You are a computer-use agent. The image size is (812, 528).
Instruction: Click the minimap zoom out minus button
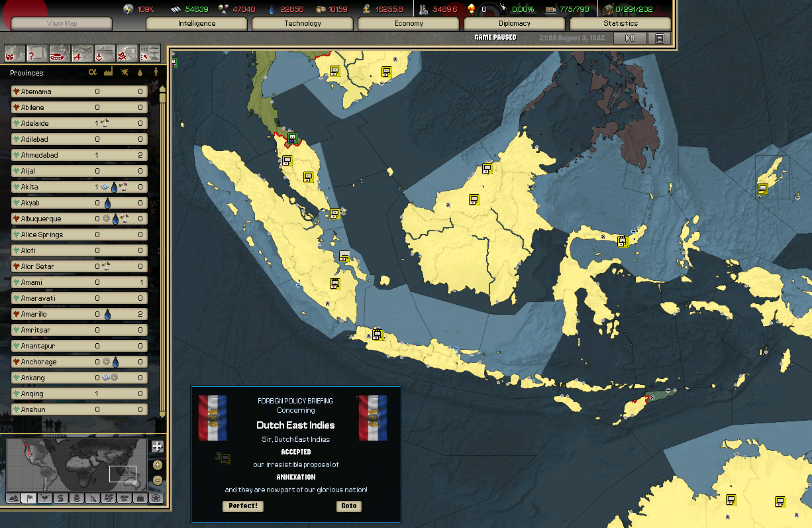coord(157,480)
